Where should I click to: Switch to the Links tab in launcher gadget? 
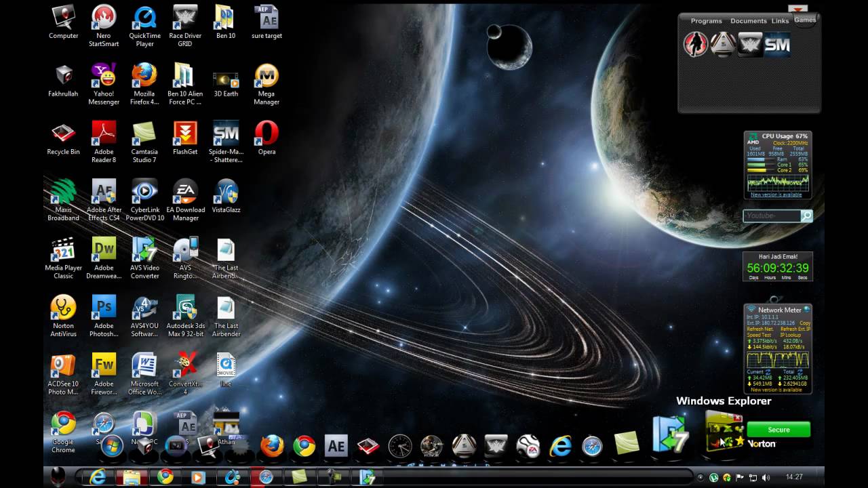click(781, 21)
